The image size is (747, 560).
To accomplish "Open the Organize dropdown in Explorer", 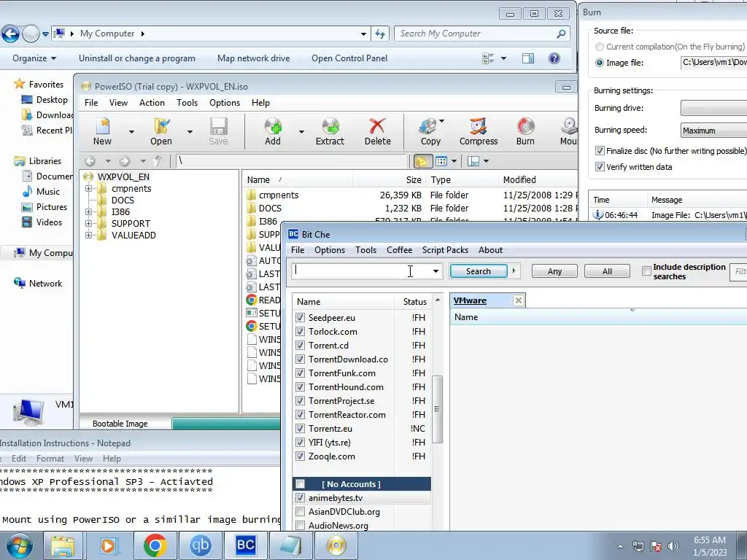I will click(x=34, y=58).
